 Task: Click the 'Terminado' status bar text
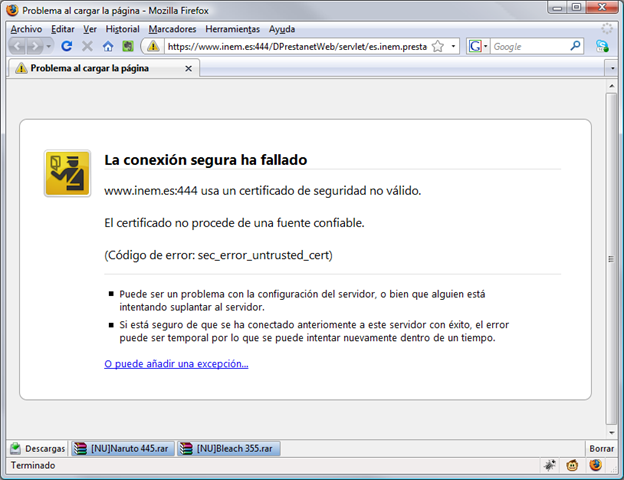point(33,465)
